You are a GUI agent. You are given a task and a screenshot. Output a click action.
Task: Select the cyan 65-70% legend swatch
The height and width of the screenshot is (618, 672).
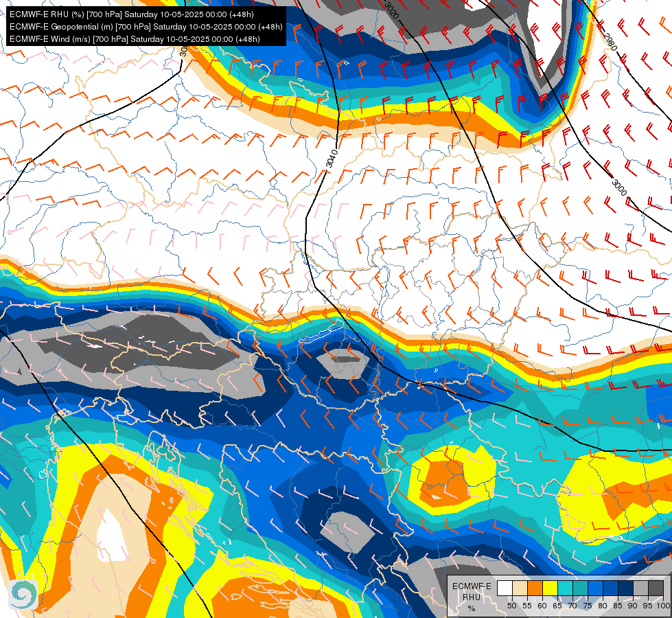click(566, 588)
